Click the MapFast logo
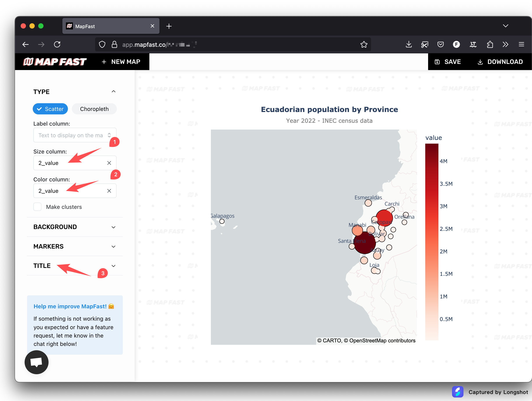Viewport: 532px width, 401px height. point(55,62)
